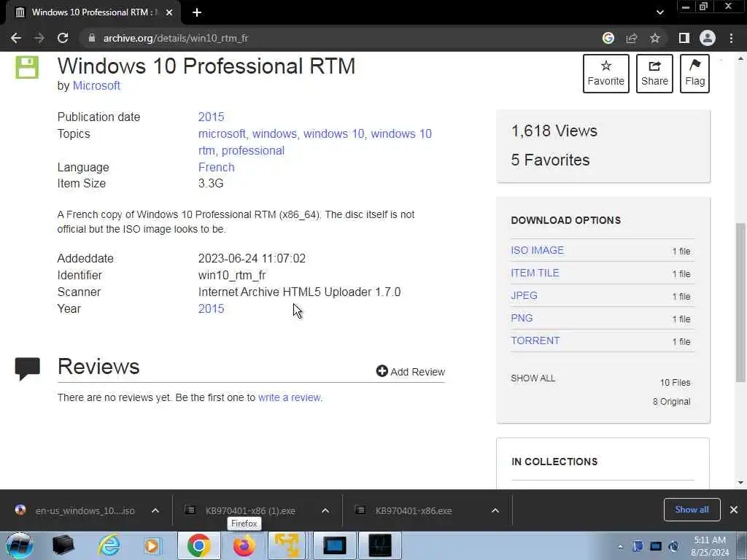This screenshot has height=560, width=747.
Task: Select the identifier text win10_rtm_fr
Action: click(x=232, y=275)
